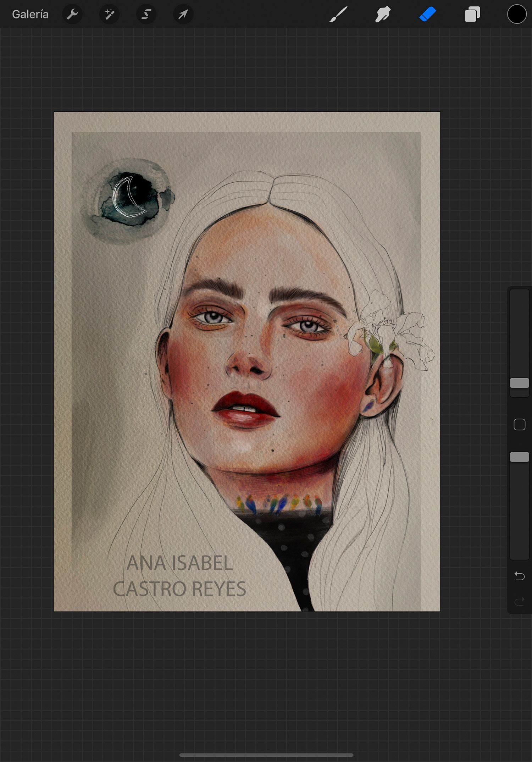Image resolution: width=532 pixels, height=762 pixels.
Task: Open the Galería gallery view
Action: point(30,14)
